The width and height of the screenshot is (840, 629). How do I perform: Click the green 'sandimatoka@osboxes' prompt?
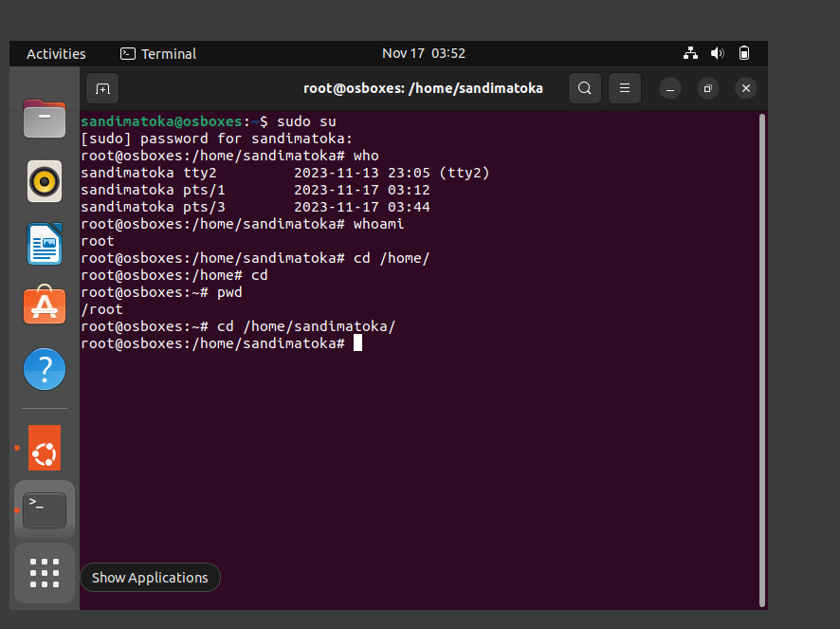pyautogui.click(x=161, y=121)
